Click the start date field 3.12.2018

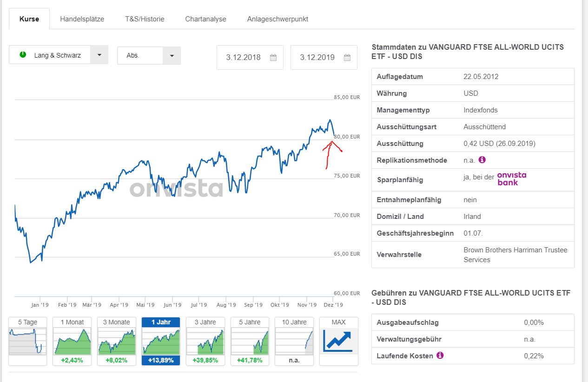pos(243,58)
